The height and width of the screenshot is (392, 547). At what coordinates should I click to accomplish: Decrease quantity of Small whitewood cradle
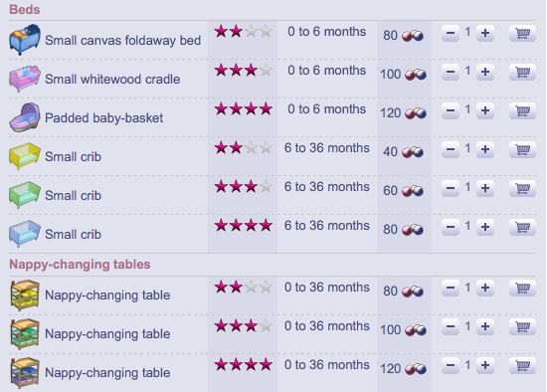click(450, 73)
